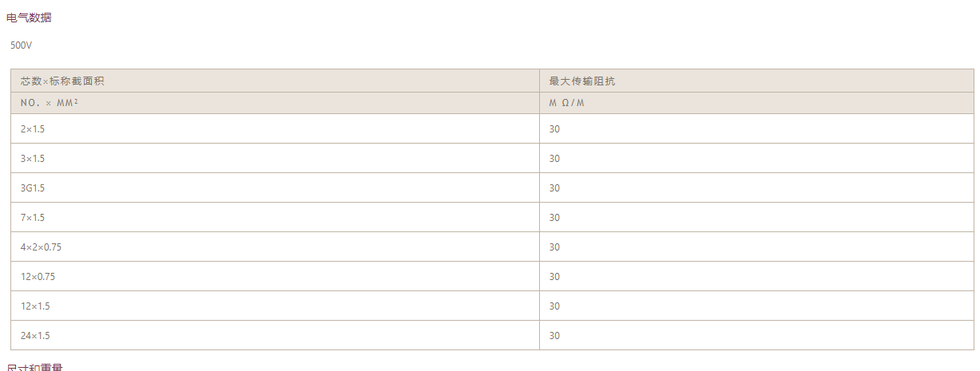This screenshot has height=371, width=980.
Task: Select the 4×2×0.75 row label
Action: coord(41,247)
